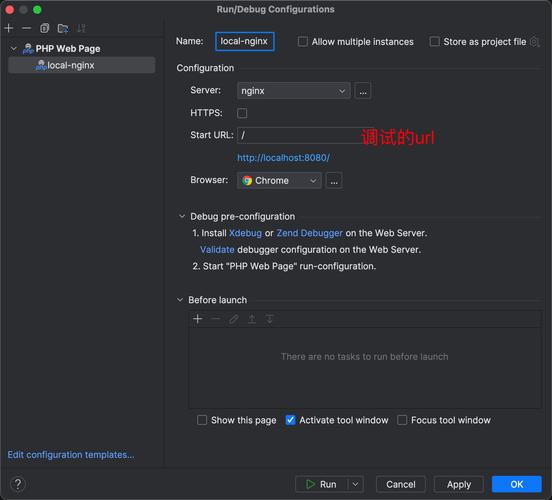Screen dimensions: 552x500
Task: Move Before launch task up
Action: click(x=252, y=319)
